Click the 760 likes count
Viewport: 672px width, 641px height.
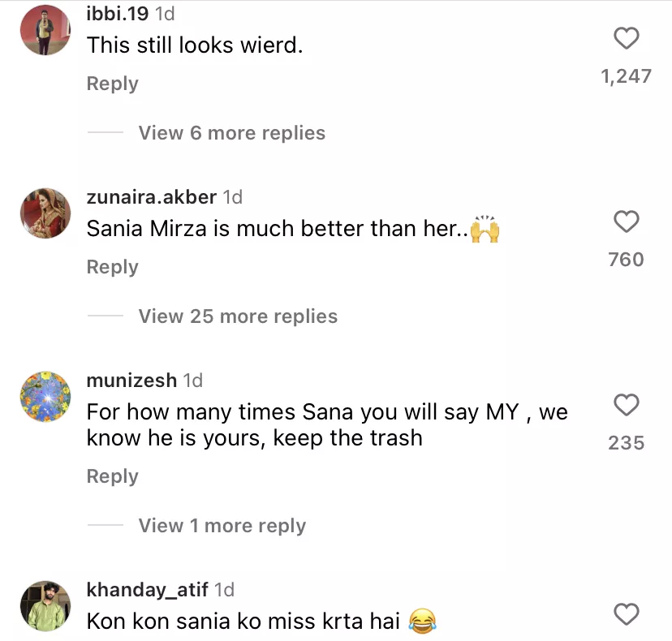(x=626, y=260)
